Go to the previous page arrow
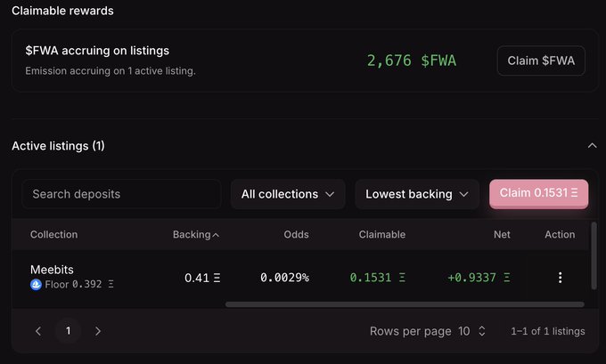This screenshot has width=606, height=364. point(37,331)
